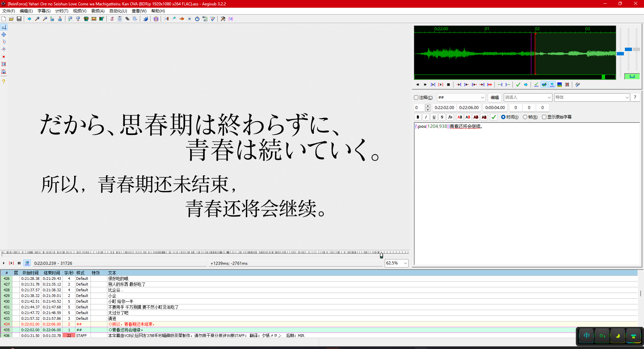Click the start time field 0:22:02.00
644x349 pixels.
[x=444, y=108]
